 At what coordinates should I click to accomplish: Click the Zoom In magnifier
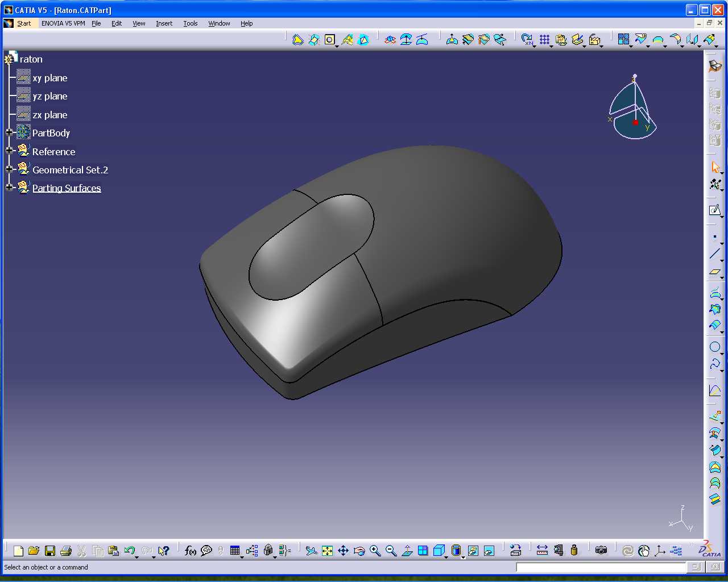(x=375, y=550)
